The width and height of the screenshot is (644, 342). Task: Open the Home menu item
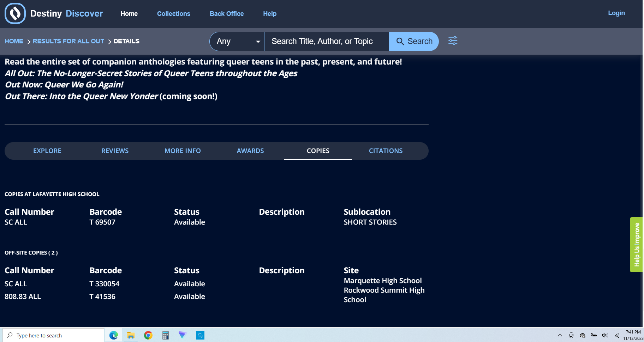point(129,14)
